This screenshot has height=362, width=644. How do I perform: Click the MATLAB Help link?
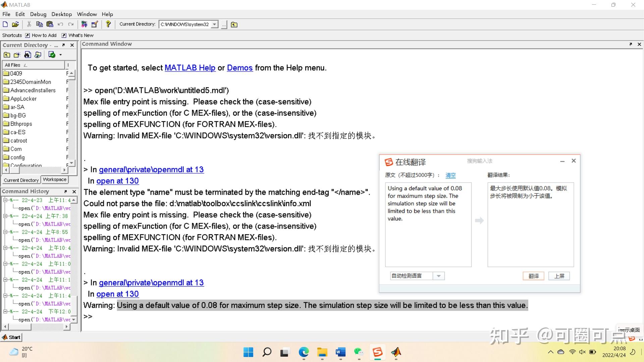coord(190,68)
